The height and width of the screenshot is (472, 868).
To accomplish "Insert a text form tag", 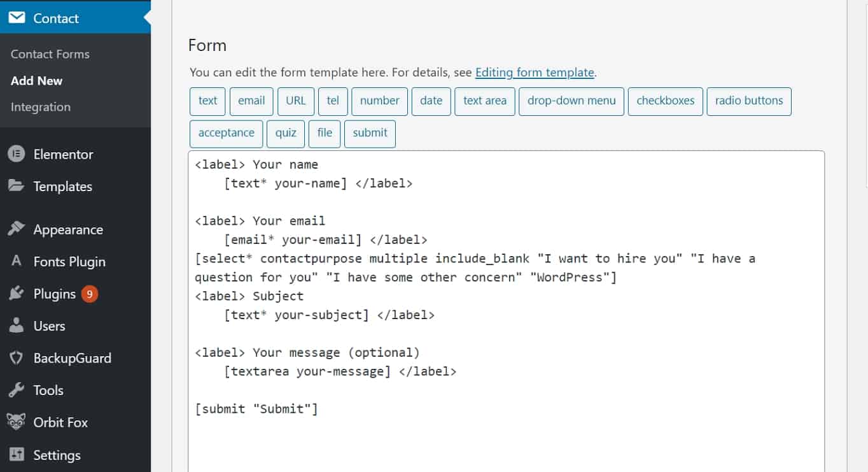I will 207,101.
